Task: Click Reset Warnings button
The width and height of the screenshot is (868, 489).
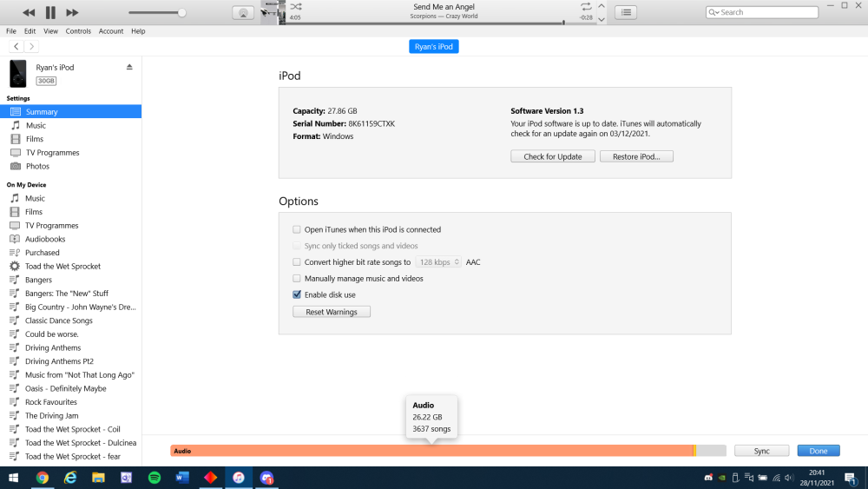Action: pyautogui.click(x=331, y=312)
